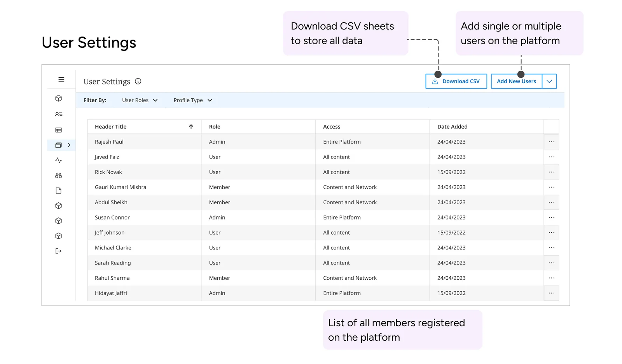Open more options for Hidayat Jaffri
Image resolution: width=622 pixels, height=364 pixels.
pos(551,293)
